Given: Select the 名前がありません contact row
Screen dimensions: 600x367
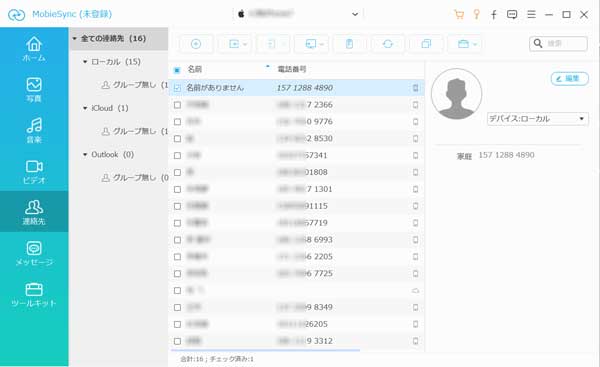Looking at the screenshot, I should [297, 88].
